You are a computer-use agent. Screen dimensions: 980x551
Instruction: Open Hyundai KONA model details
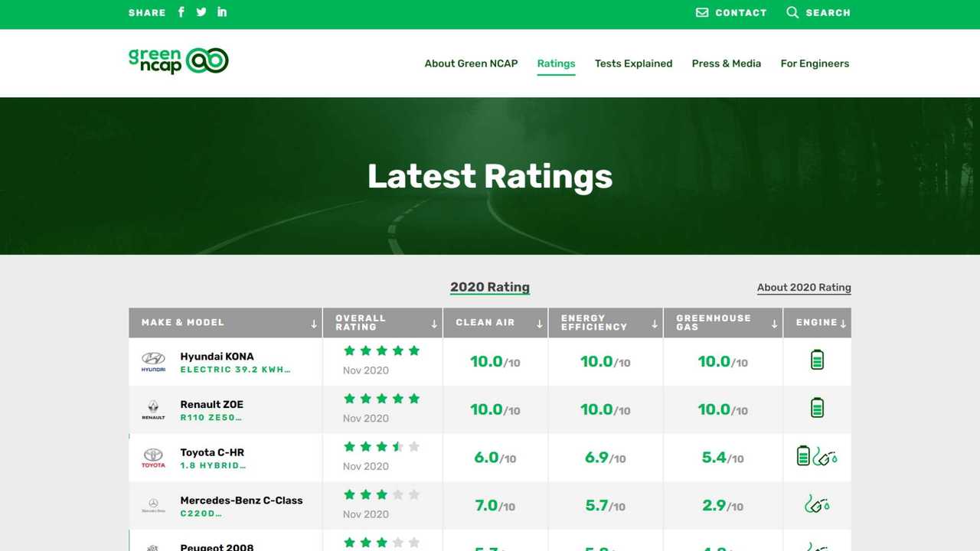[217, 357]
